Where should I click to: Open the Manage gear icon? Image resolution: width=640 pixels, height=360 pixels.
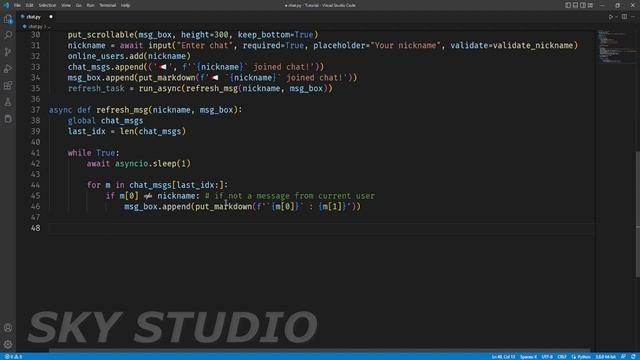click(8, 344)
